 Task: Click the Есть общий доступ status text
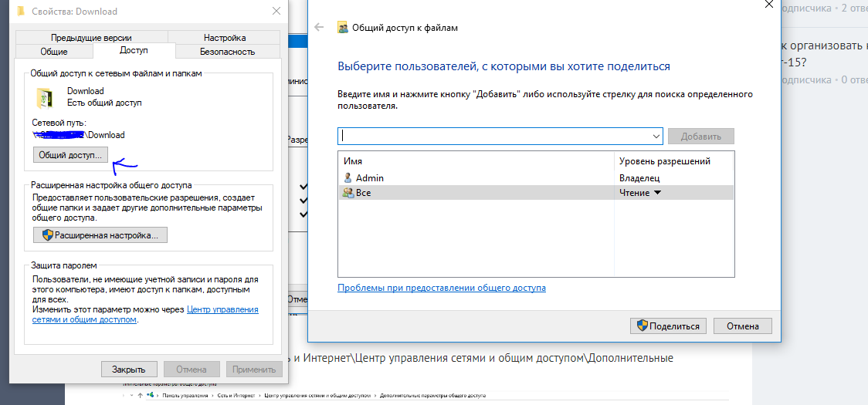104,103
